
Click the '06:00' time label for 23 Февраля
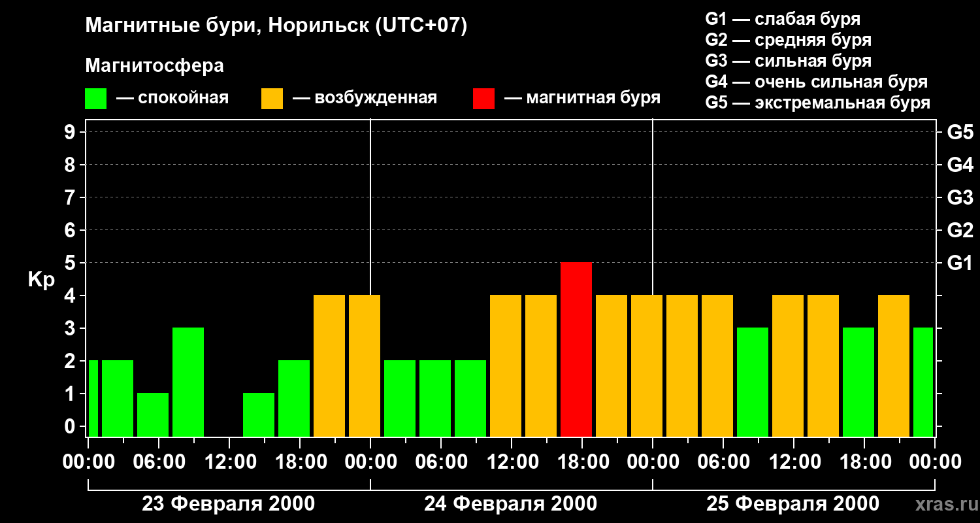(x=159, y=462)
